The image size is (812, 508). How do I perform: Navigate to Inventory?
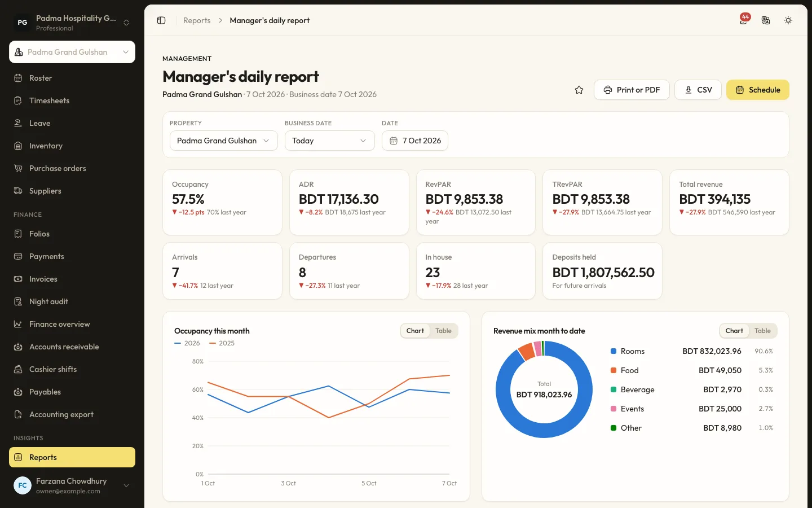coord(72,146)
